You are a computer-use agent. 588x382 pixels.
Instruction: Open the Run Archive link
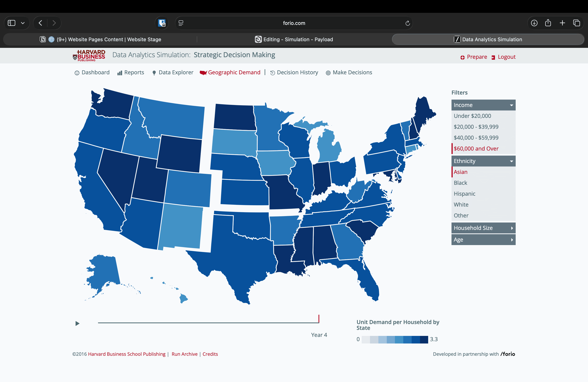(184, 354)
